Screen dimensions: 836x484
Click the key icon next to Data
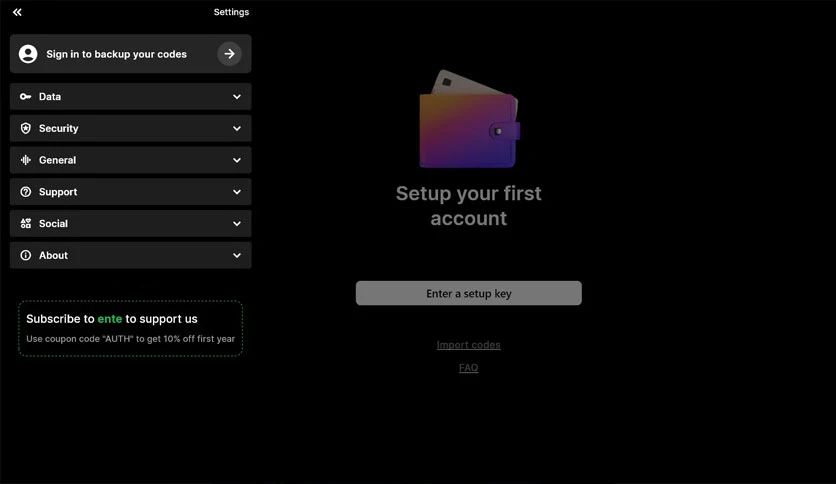point(26,96)
